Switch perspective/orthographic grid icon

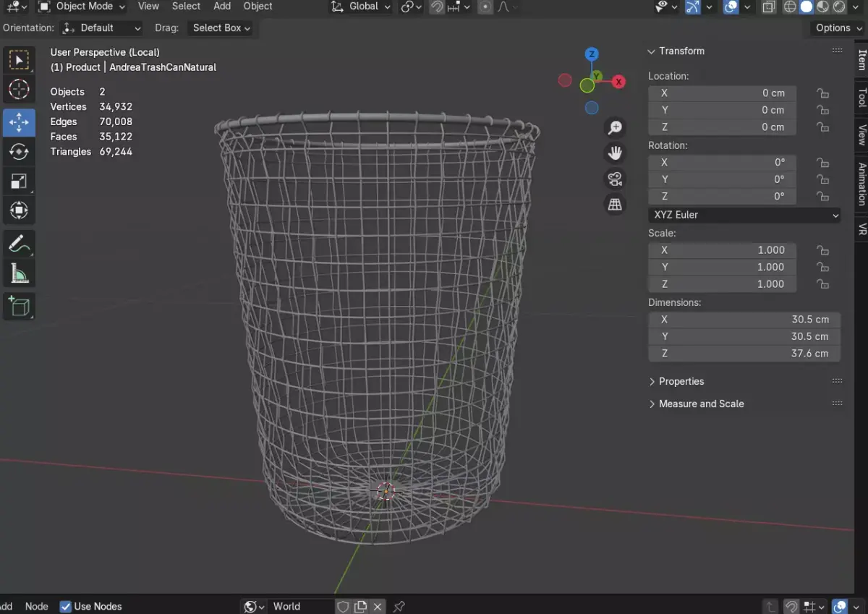coord(615,205)
